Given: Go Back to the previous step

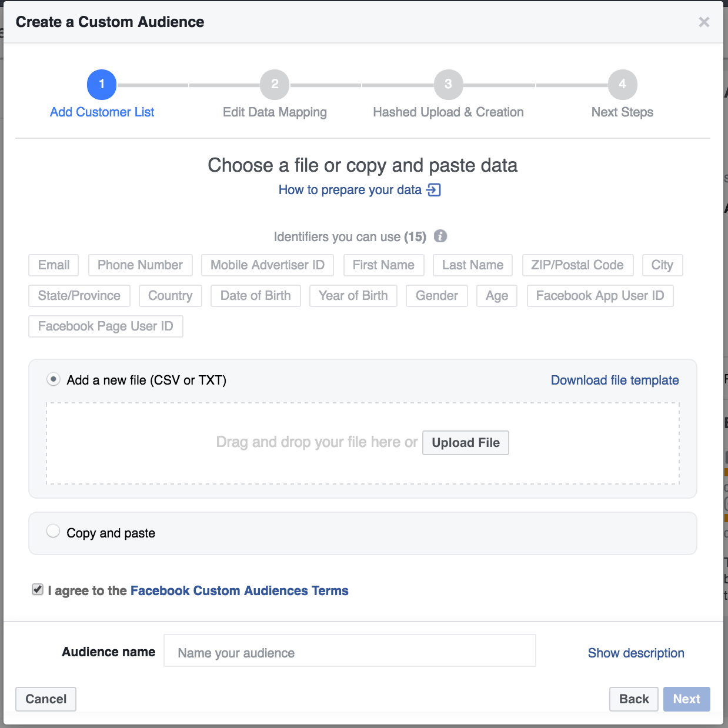Looking at the screenshot, I should [x=634, y=699].
